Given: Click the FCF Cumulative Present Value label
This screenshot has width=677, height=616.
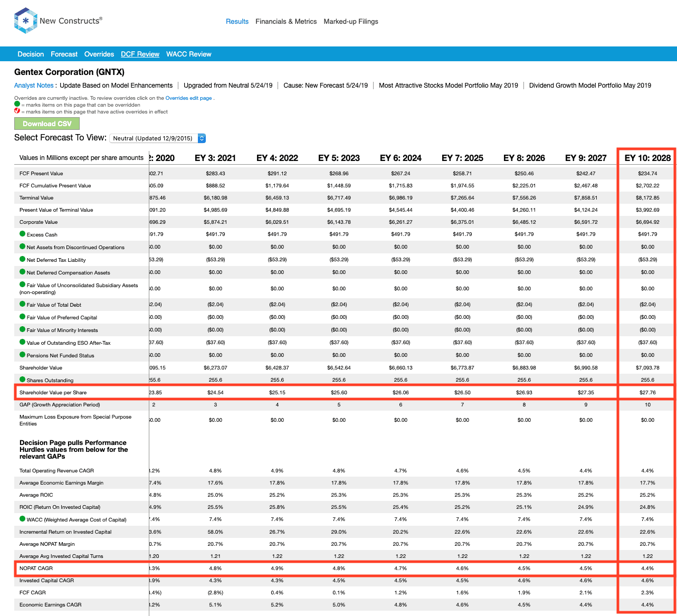Looking at the screenshot, I should [x=55, y=186].
